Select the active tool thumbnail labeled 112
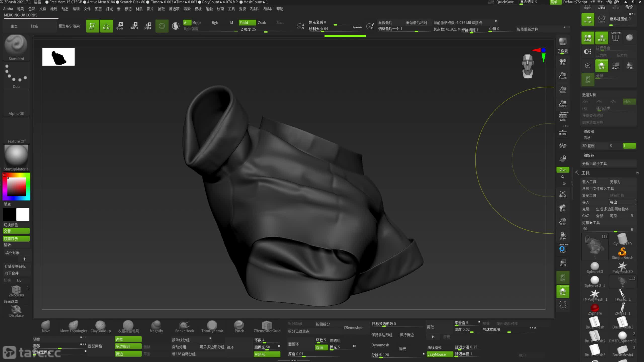The width and height of the screenshot is (644, 362). (595, 247)
